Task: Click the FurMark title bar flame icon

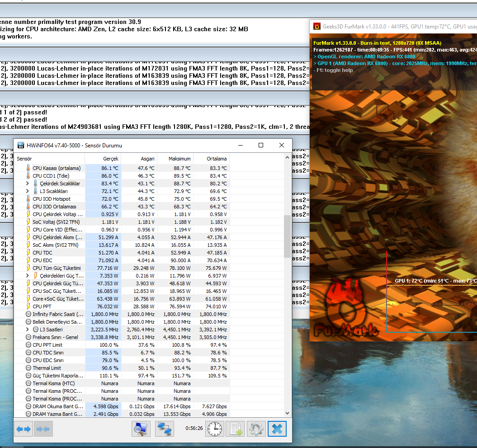Action: pos(316,27)
